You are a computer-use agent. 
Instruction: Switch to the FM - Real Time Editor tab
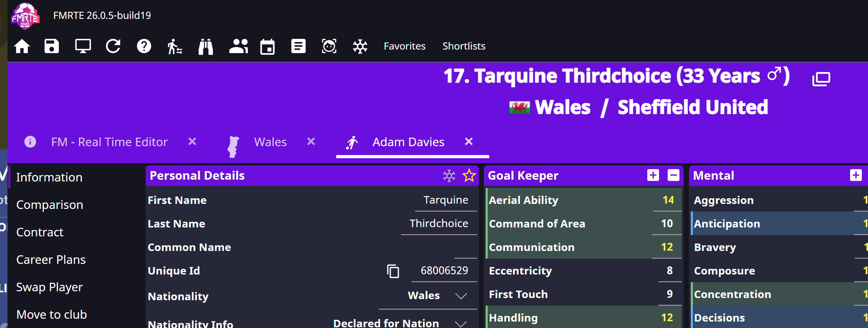point(109,142)
